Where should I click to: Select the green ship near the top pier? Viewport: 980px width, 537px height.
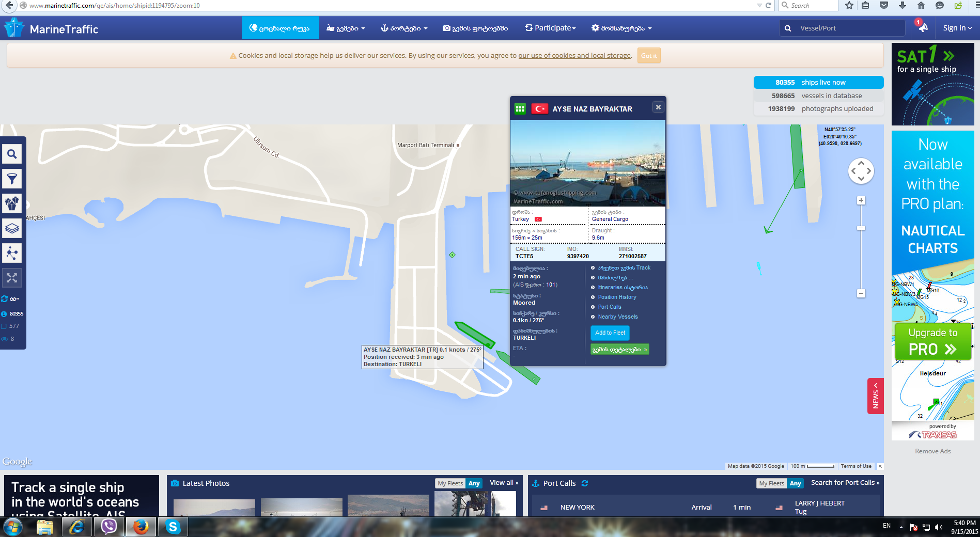click(798, 156)
